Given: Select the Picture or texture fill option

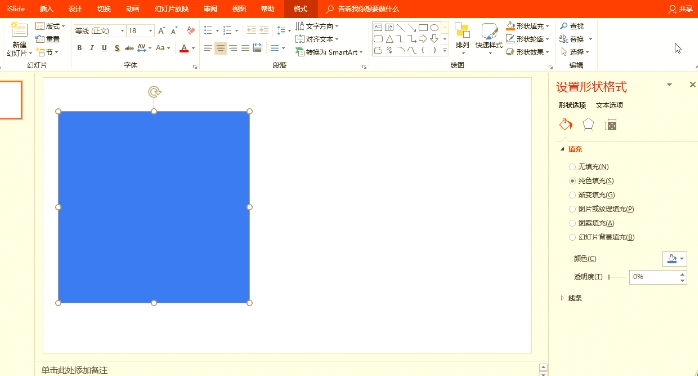Looking at the screenshot, I should 572,209.
